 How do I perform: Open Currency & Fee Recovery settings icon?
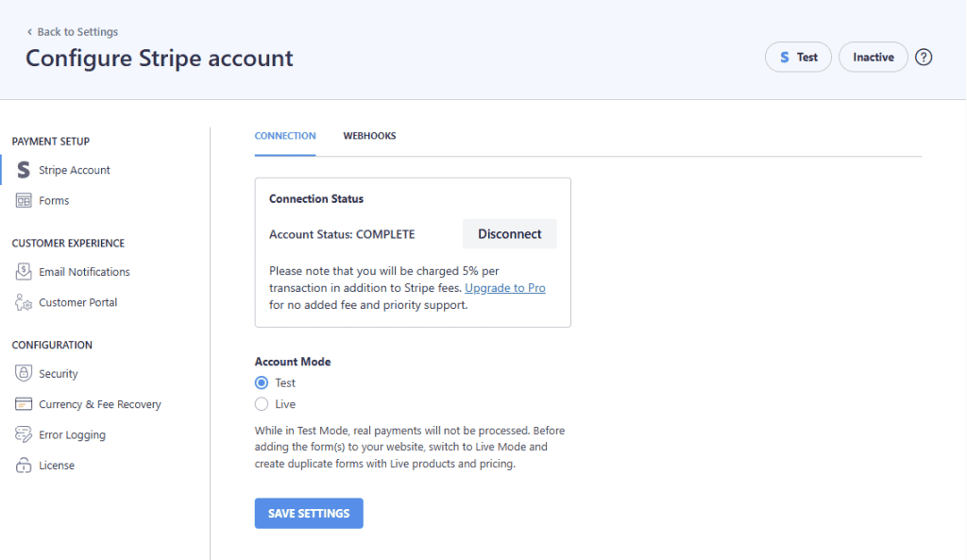(22, 404)
